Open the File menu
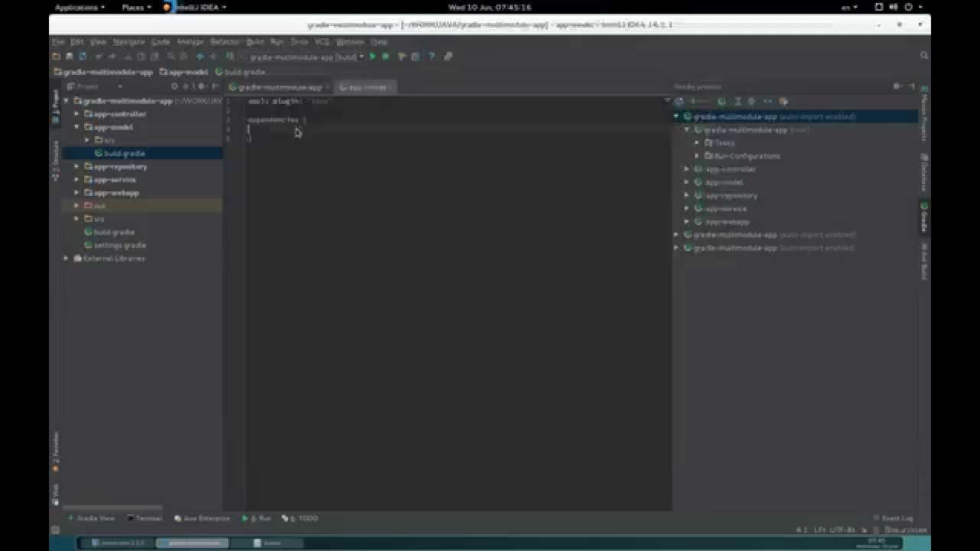The height and width of the screenshot is (551, 980). click(58, 42)
